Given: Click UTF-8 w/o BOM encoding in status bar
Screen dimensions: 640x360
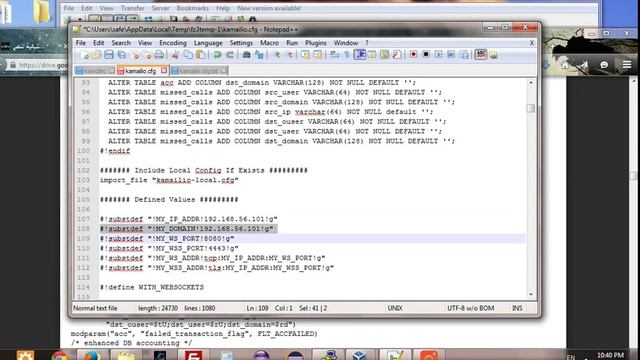Looking at the screenshot, I should [x=470, y=308].
